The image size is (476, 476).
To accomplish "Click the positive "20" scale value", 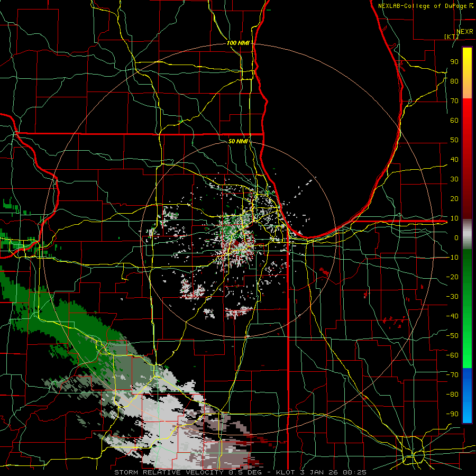I will click(454, 198).
